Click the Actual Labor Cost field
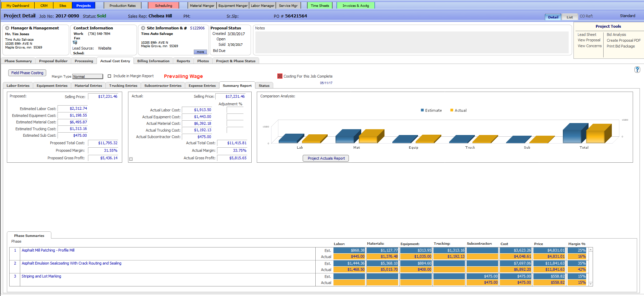Screen dimensions: 644x296 pyautogui.click(x=197, y=110)
